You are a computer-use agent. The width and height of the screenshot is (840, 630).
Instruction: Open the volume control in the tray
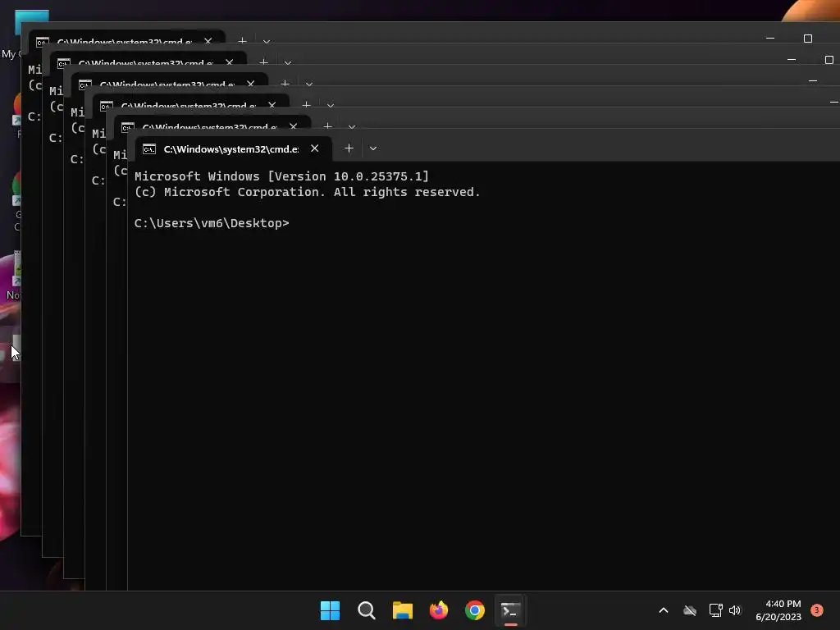coord(735,610)
